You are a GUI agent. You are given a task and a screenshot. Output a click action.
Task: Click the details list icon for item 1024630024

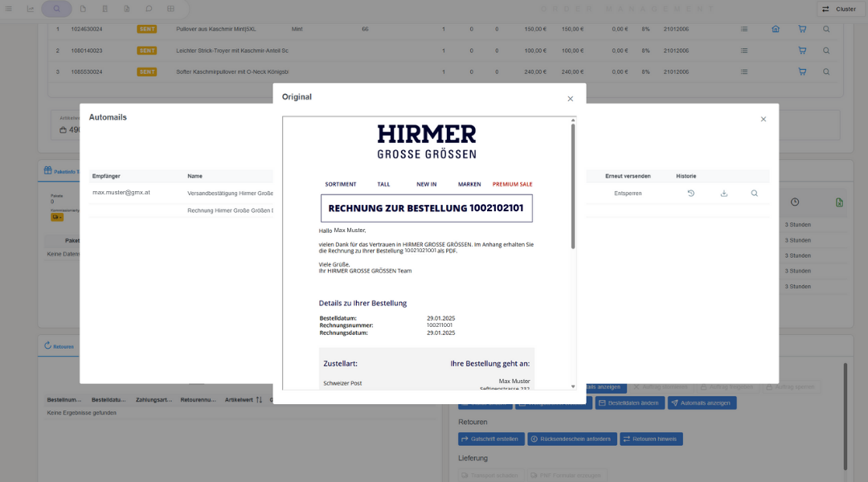pos(744,29)
